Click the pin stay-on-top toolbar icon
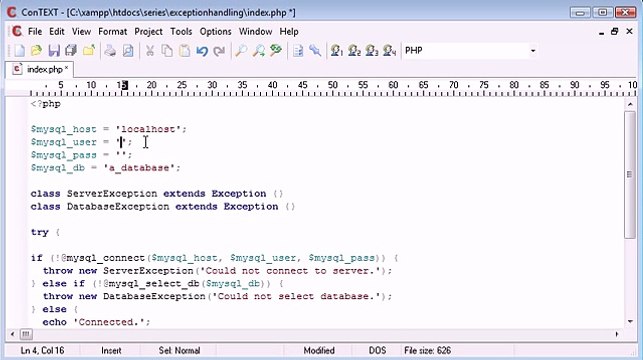Viewport: 643px width, 360px height. pyautogui.click(x=315, y=51)
